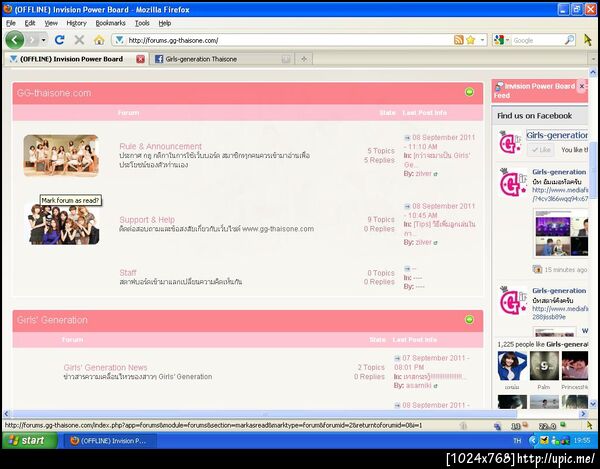Open the History menu
Viewport: 600px width, 469px height.
click(77, 23)
